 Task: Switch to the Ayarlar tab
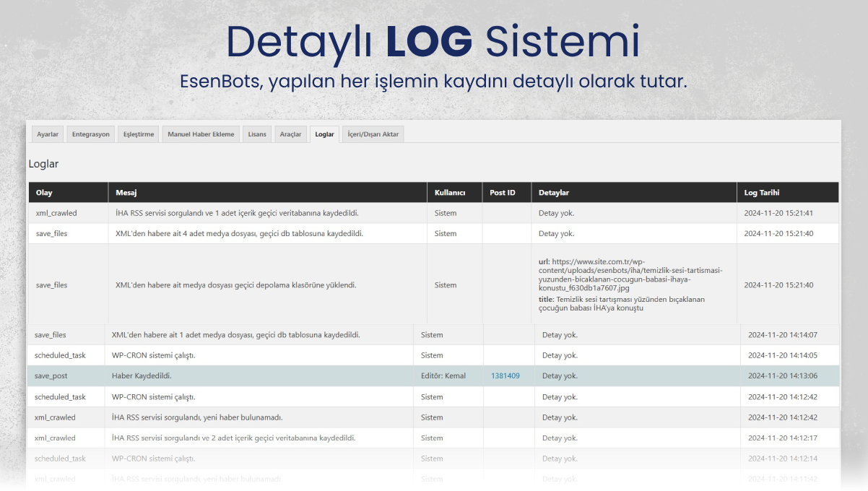pos(47,134)
